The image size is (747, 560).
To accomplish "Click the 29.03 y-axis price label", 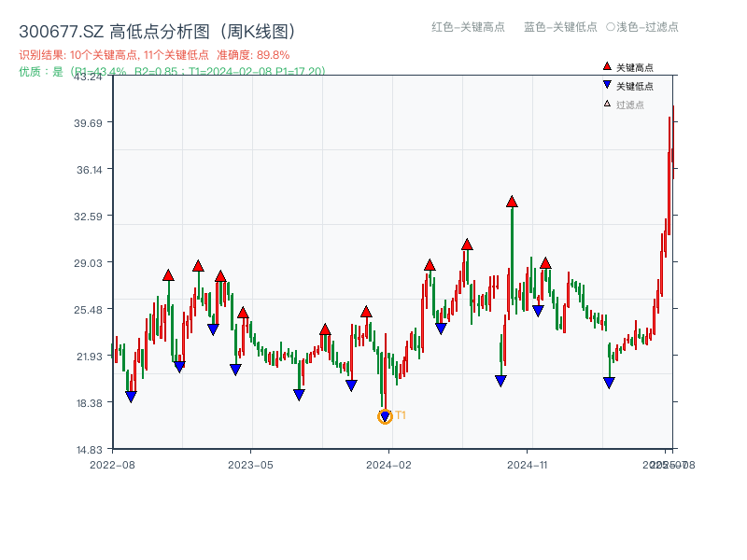I will 88,263.
